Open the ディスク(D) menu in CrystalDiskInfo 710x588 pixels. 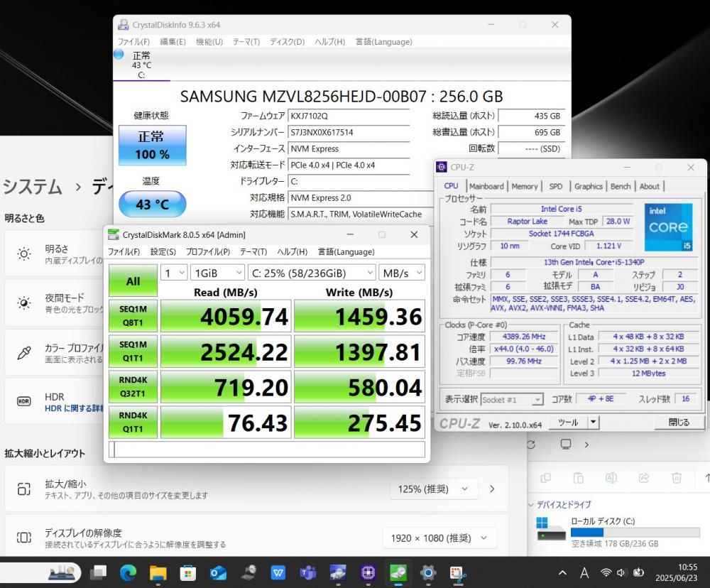click(x=287, y=42)
